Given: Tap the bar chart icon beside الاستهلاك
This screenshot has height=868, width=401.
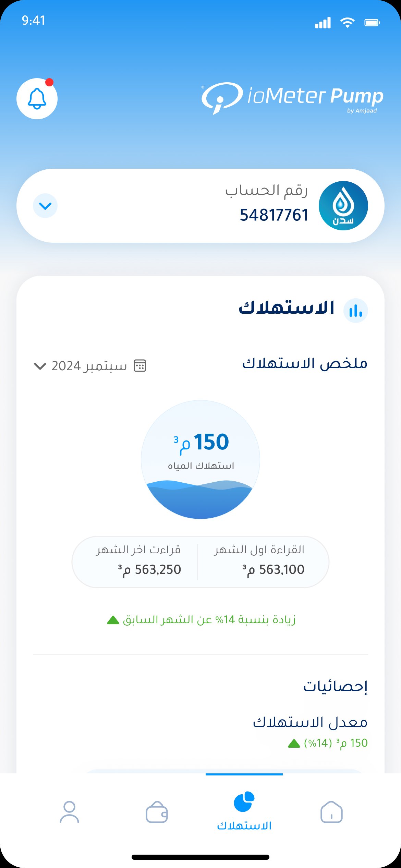Looking at the screenshot, I should [x=356, y=311].
